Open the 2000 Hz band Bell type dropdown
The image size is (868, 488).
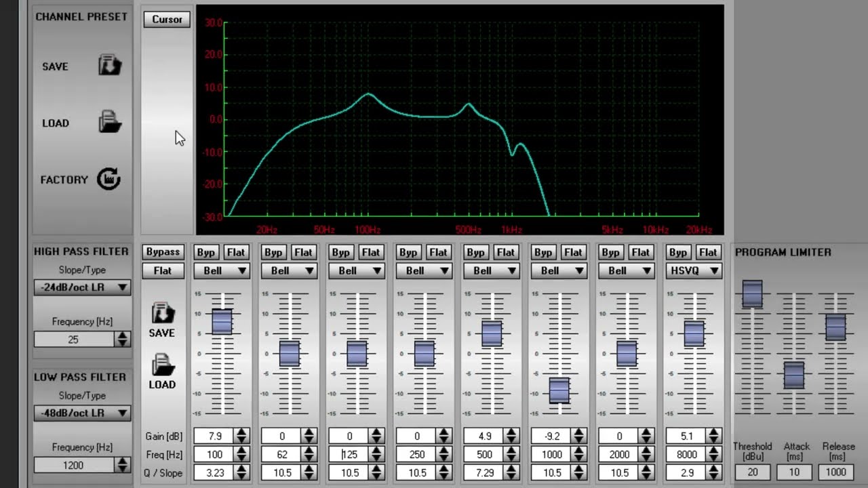pos(626,270)
